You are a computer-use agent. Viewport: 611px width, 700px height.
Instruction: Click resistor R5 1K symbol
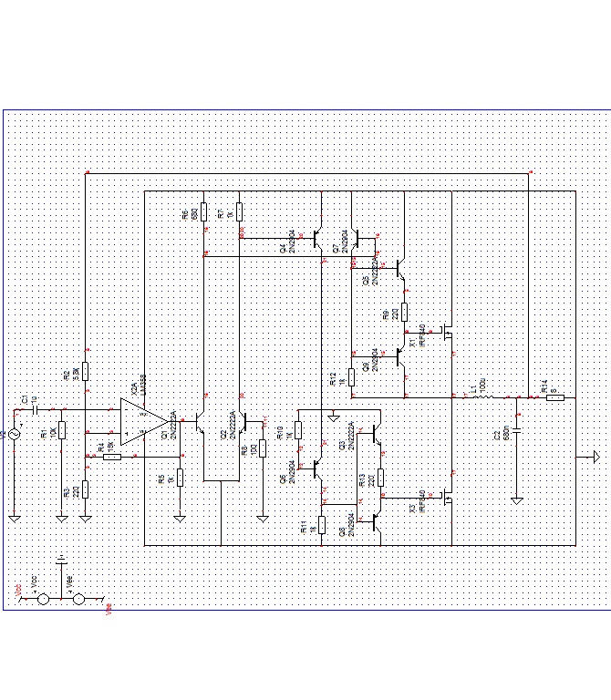click(180, 478)
